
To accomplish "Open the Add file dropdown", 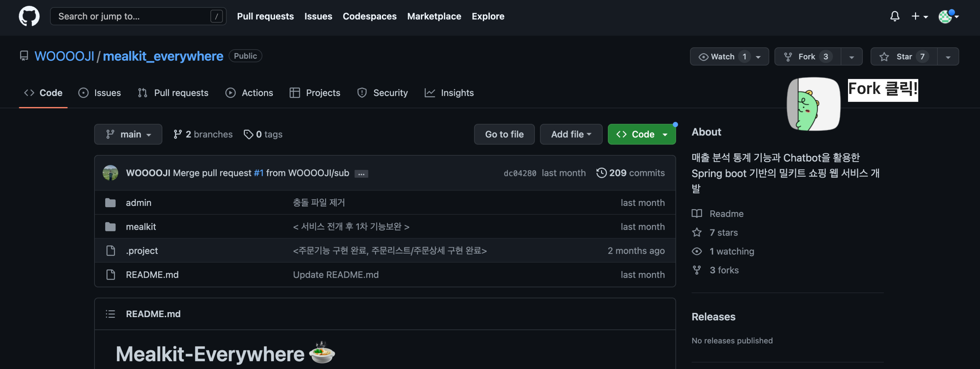I will coord(571,134).
